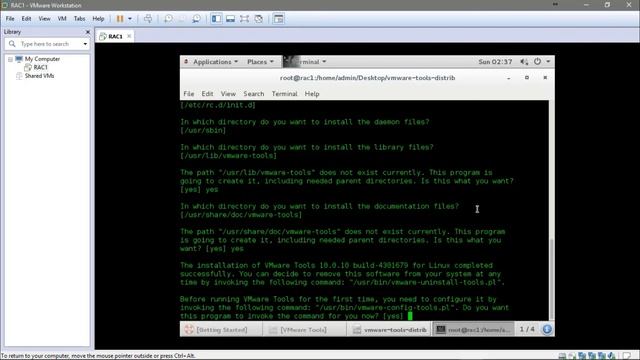The height and width of the screenshot is (360, 640).
Task: Select My Computer in the library tree
Action: (x=42, y=59)
